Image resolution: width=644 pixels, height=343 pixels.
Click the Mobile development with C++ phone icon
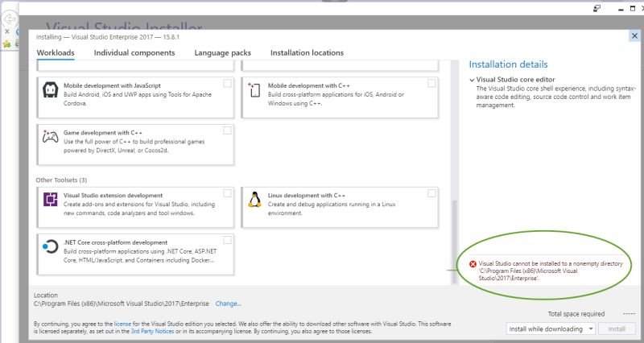[x=254, y=90]
